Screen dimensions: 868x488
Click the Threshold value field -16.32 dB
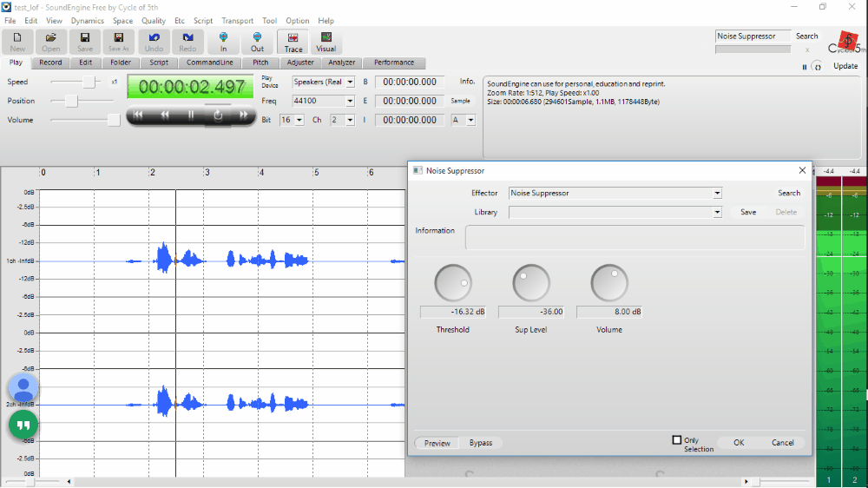tap(453, 312)
